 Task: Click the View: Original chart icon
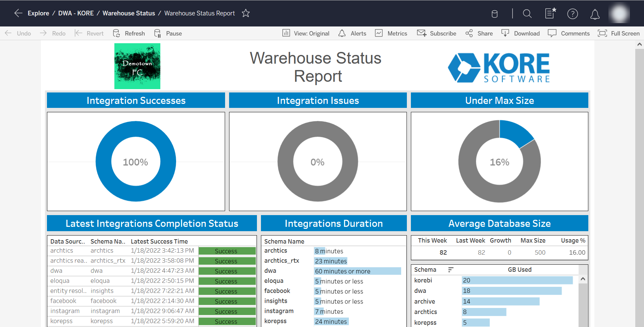point(286,33)
